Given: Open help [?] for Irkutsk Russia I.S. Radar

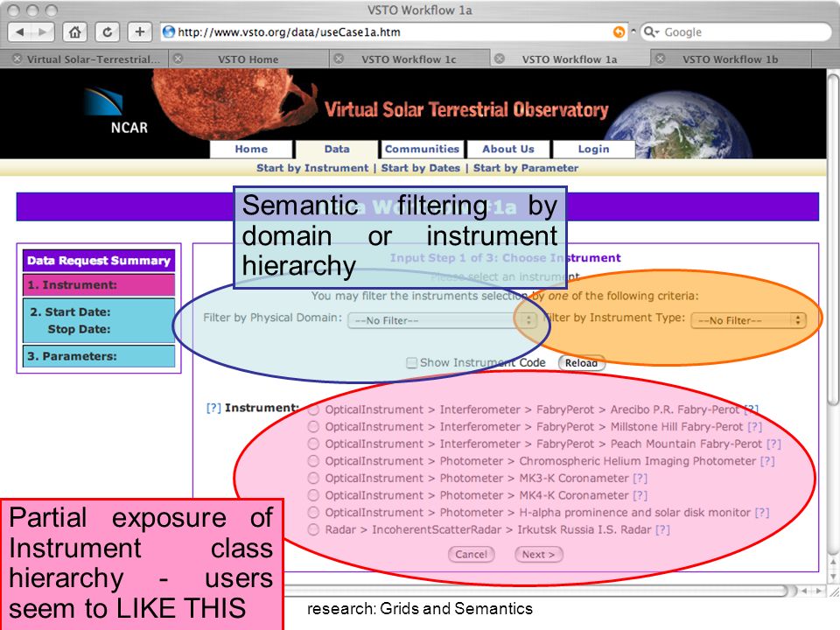Looking at the screenshot, I should click(662, 530).
